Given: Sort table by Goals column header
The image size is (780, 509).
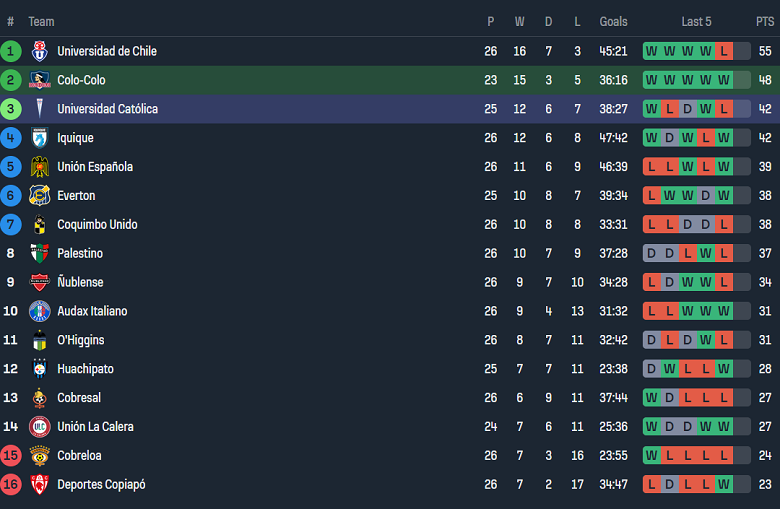Looking at the screenshot, I should pos(613,22).
